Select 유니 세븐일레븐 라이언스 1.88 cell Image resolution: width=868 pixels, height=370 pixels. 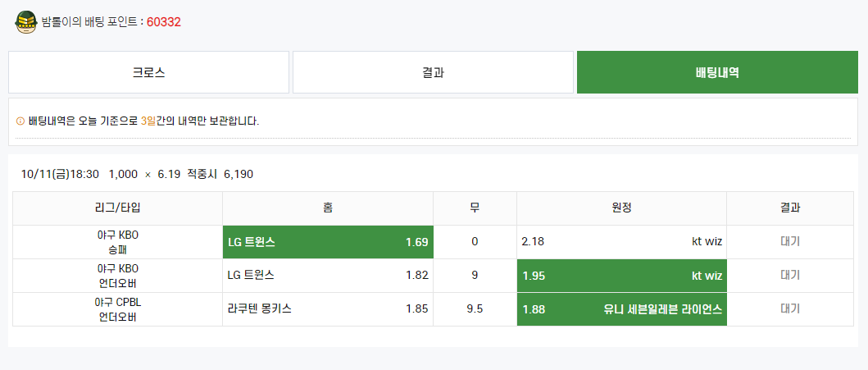coord(621,309)
